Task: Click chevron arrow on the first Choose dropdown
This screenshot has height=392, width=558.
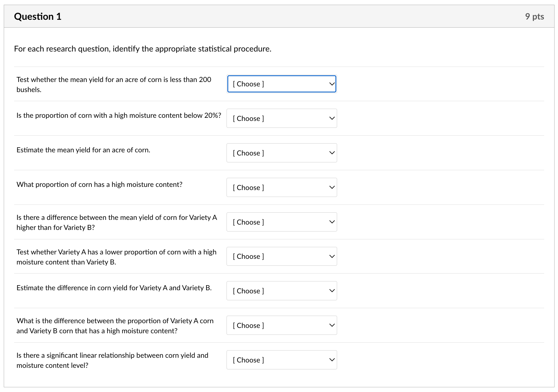Action: click(x=332, y=84)
